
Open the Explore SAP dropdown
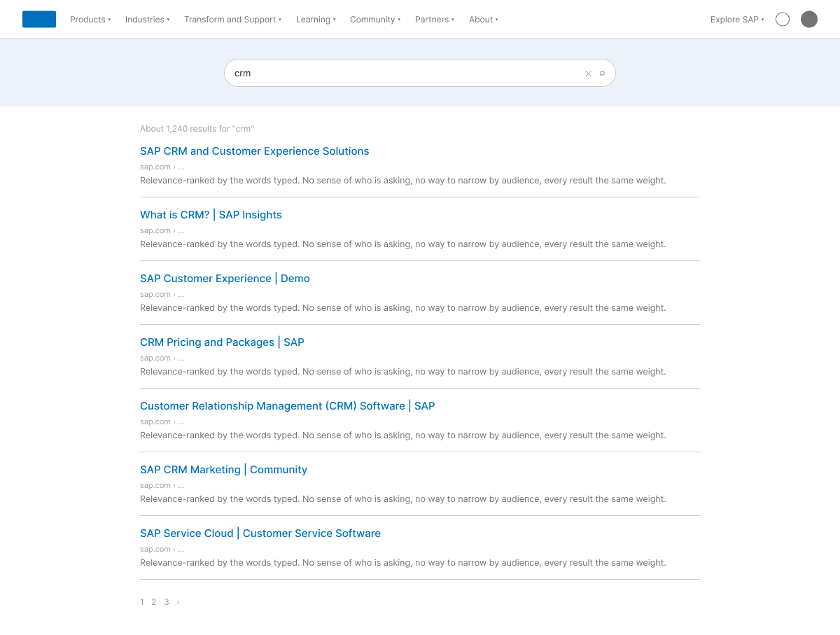(x=737, y=20)
